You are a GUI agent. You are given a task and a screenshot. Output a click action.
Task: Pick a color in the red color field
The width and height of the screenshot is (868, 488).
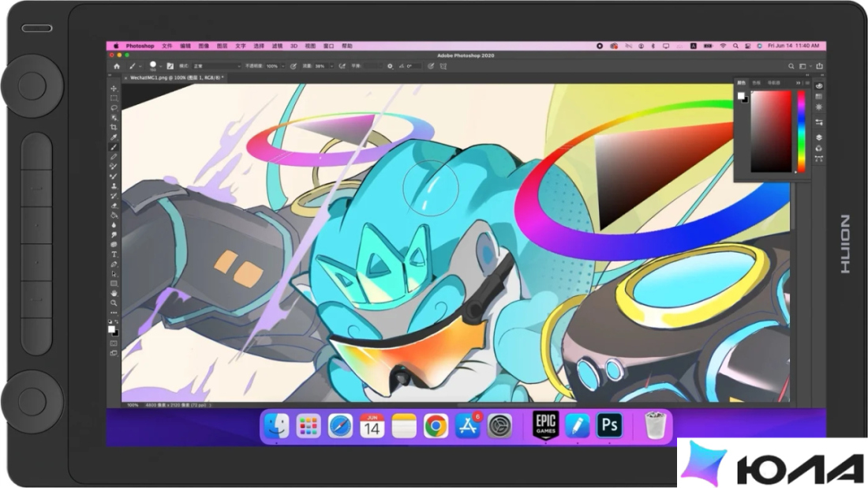coord(771,131)
